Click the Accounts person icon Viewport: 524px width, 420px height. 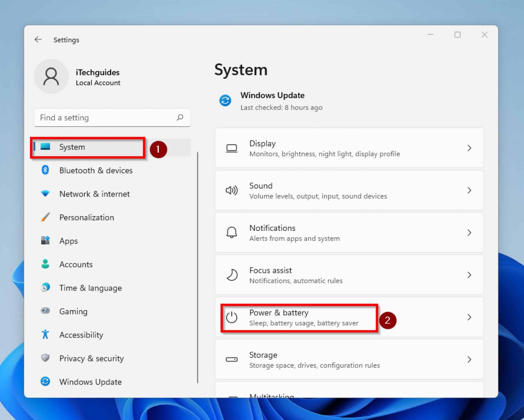(46, 264)
